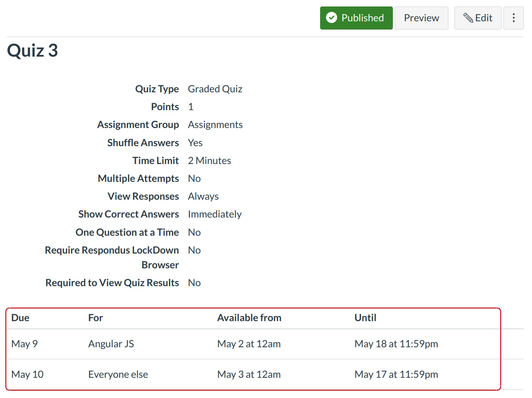Open the quiz Preview

[421, 18]
